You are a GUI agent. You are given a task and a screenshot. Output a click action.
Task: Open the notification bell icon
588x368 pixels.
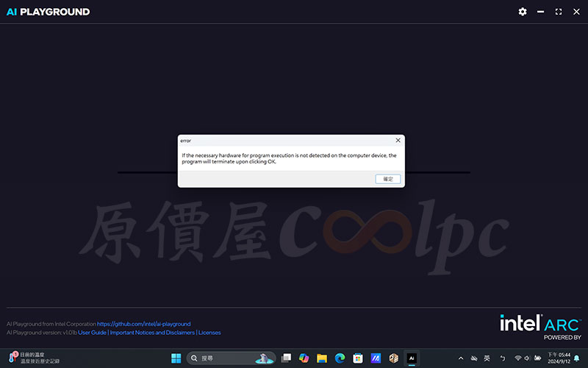pos(577,358)
